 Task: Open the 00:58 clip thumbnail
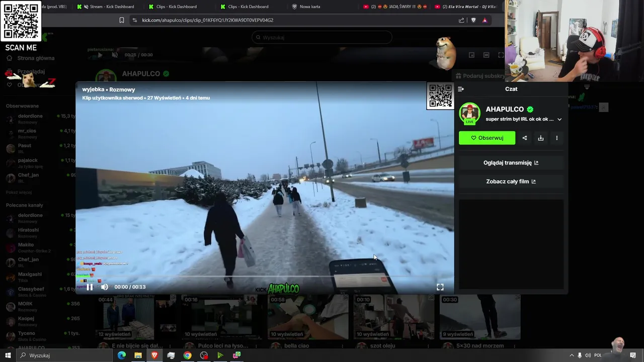(308, 317)
